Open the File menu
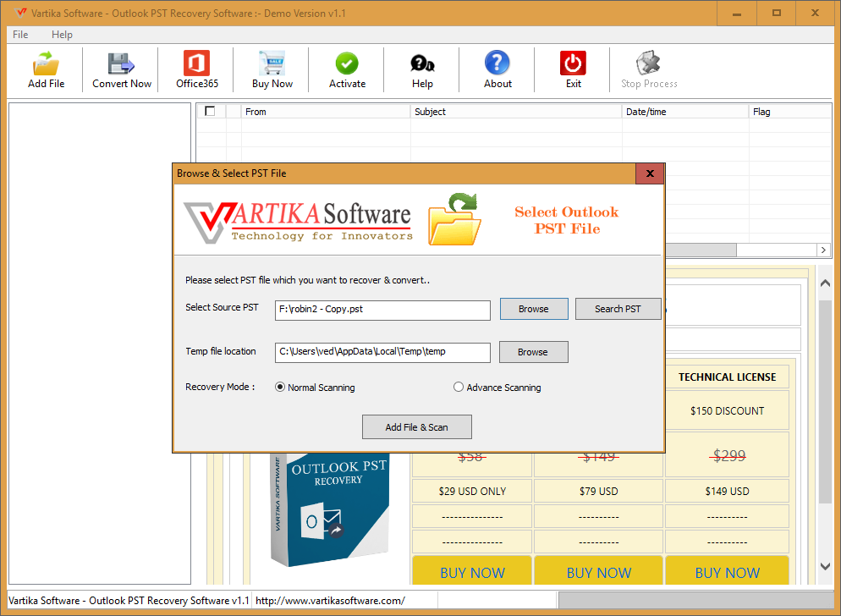The height and width of the screenshot is (616, 841). pos(20,35)
